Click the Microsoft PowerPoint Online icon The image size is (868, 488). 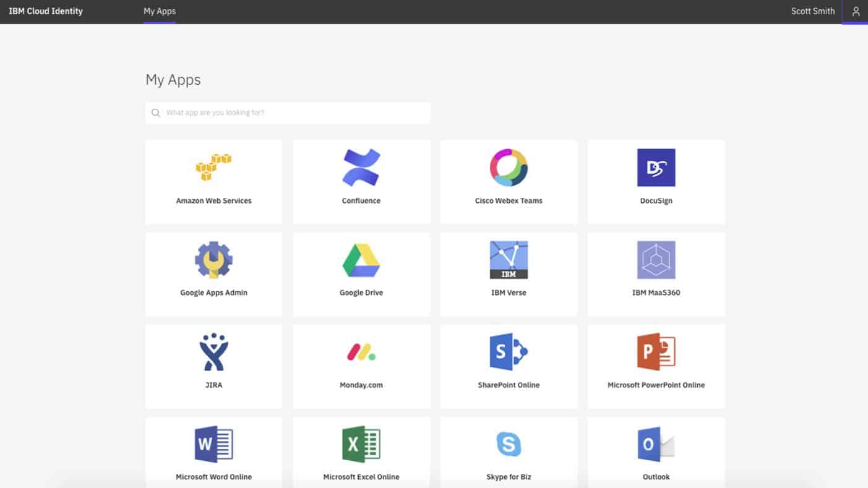point(656,352)
